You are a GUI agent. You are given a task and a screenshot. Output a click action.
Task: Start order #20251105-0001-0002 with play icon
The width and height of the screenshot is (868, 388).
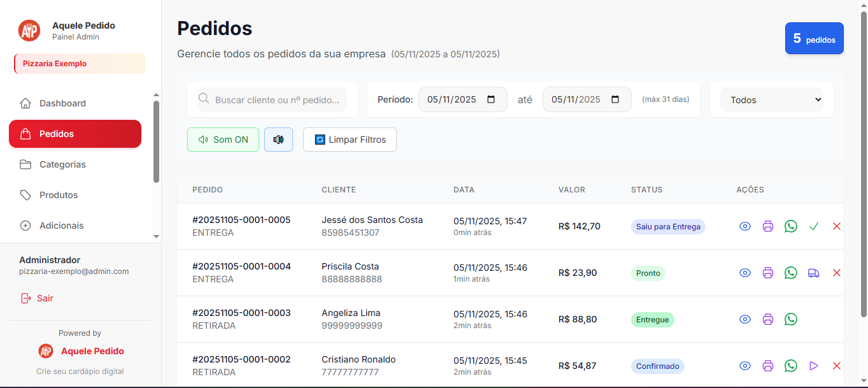click(813, 366)
